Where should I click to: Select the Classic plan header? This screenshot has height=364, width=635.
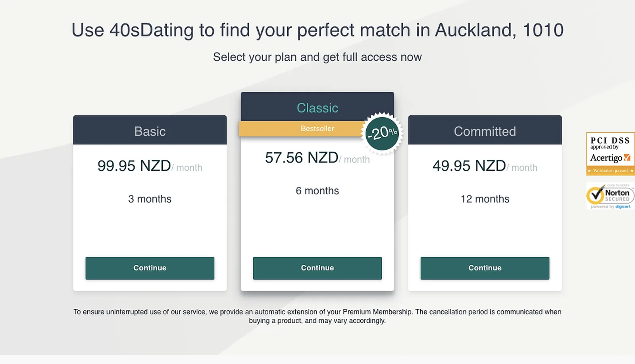(317, 107)
